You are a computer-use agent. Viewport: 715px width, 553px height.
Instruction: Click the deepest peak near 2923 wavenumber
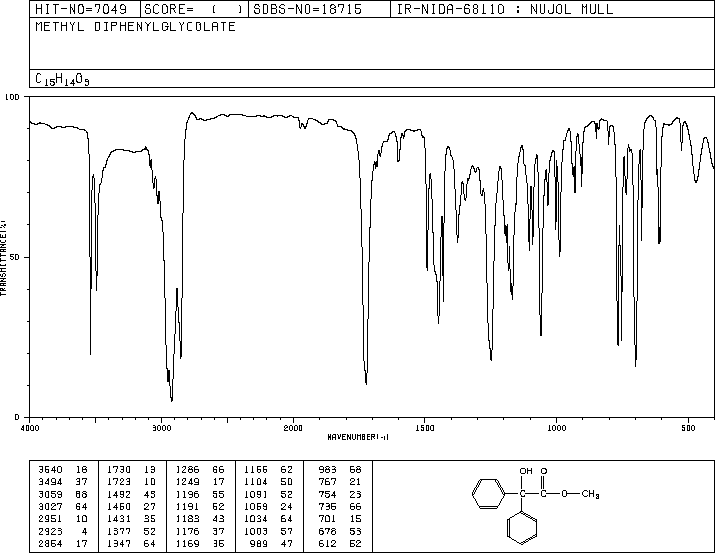click(x=171, y=400)
